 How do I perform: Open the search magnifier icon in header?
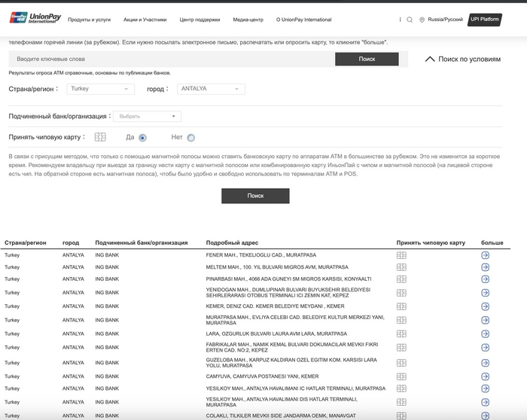pos(410,20)
